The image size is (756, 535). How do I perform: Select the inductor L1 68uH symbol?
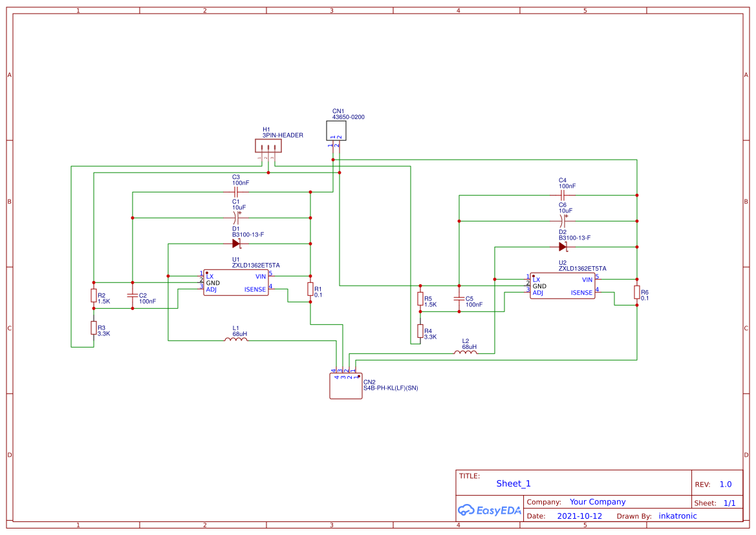tap(235, 339)
